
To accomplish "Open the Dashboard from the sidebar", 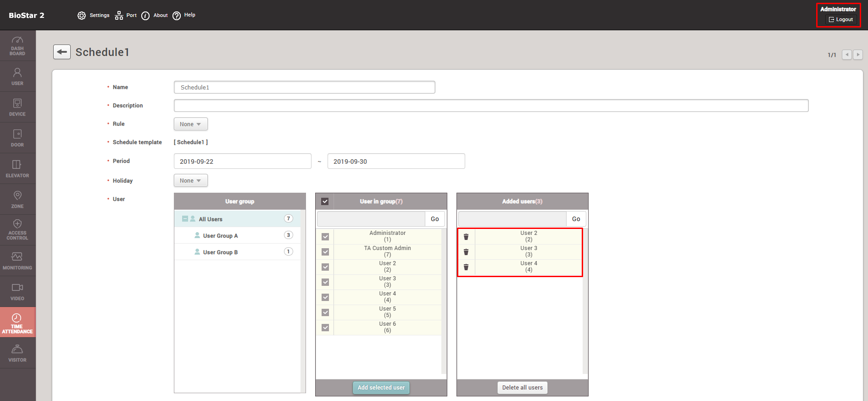I will tap(17, 45).
